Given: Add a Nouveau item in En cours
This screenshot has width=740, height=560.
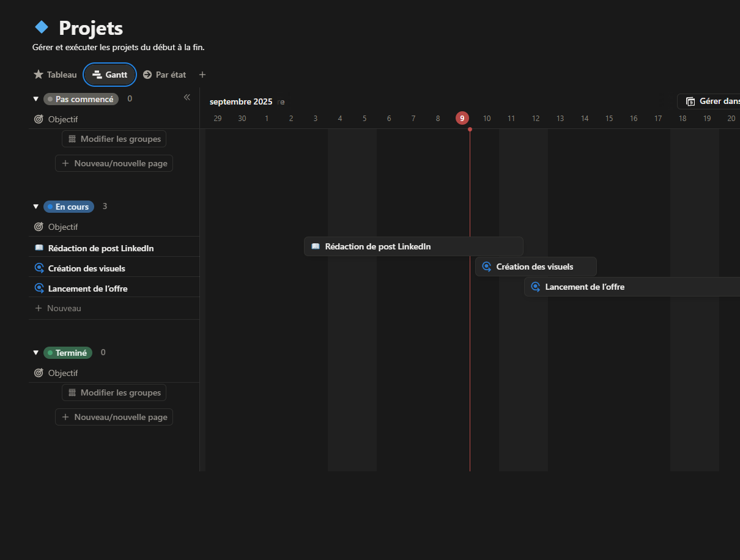Looking at the screenshot, I should coord(58,308).
